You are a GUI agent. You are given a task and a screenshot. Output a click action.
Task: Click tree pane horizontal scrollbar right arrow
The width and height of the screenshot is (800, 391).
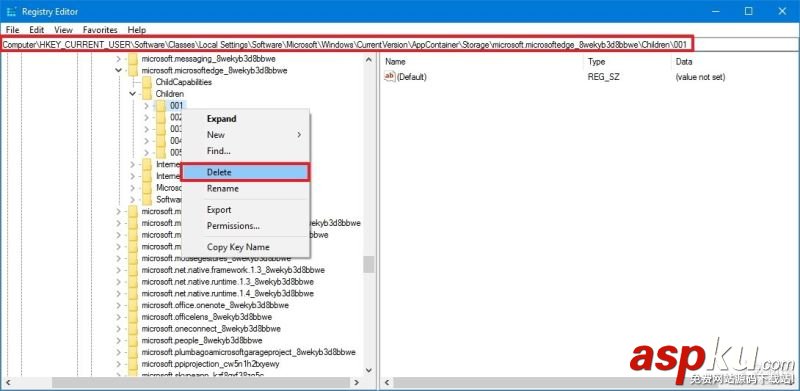click(x=357, y=382)
